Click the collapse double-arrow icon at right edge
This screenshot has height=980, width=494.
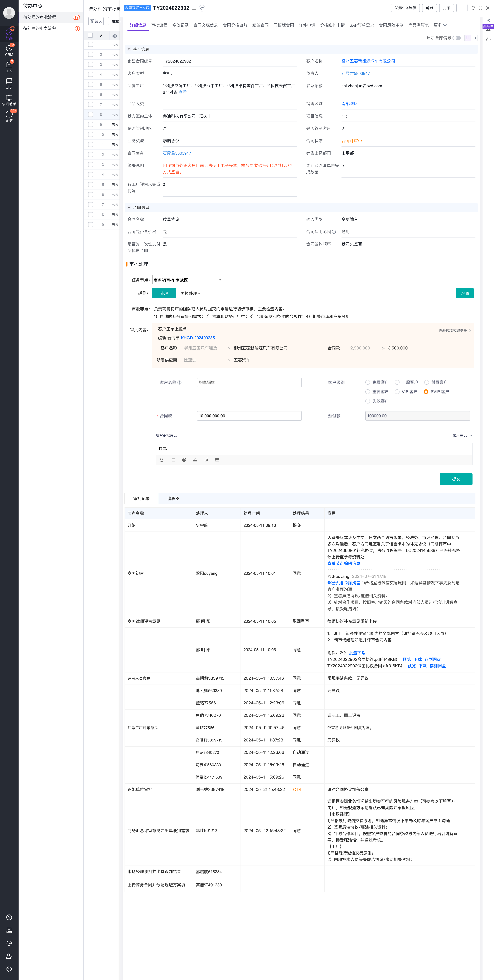[488, 21]
